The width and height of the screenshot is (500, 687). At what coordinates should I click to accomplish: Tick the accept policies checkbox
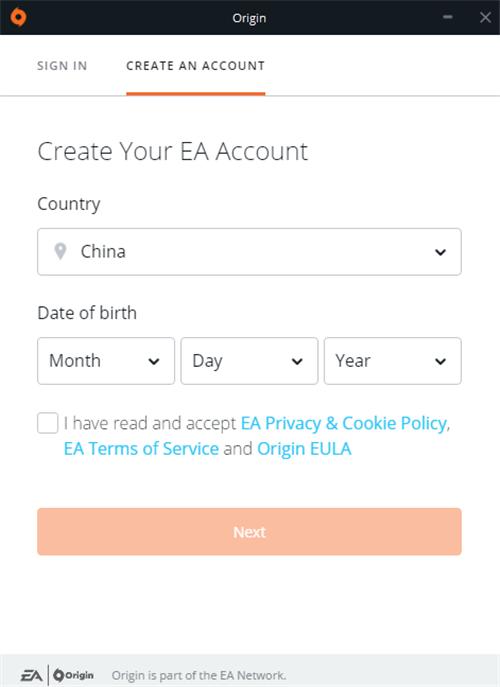click(x=48, y=423)
